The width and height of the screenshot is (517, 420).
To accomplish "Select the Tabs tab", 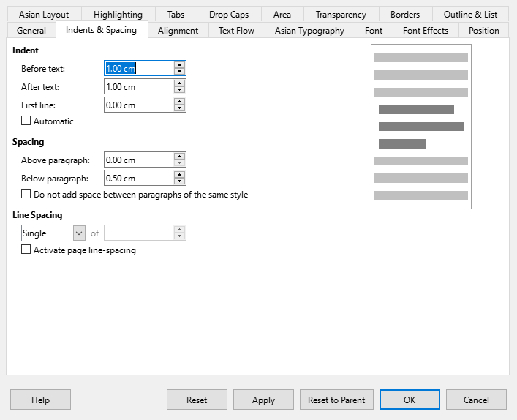I will tap(176, 15).
